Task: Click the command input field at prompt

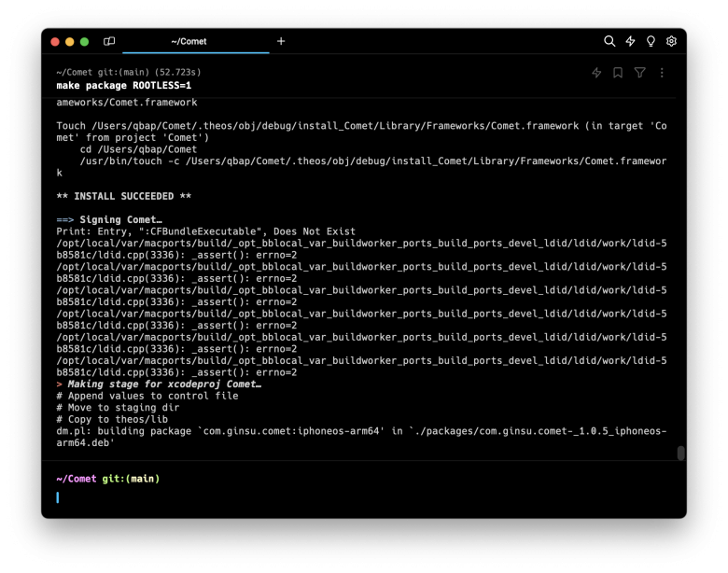Action: click(x=364, y=497)
